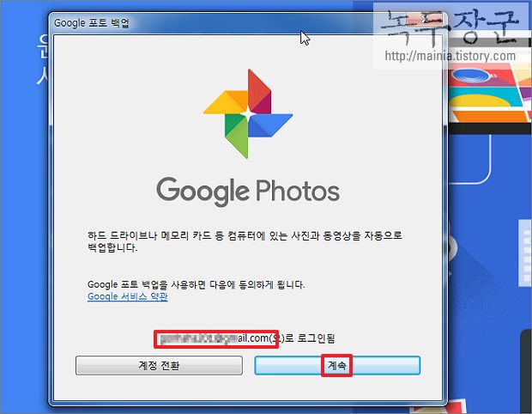Click the Google Photos pinwheel logo
This screenshot has height=414, width=532.
(248, 113)
